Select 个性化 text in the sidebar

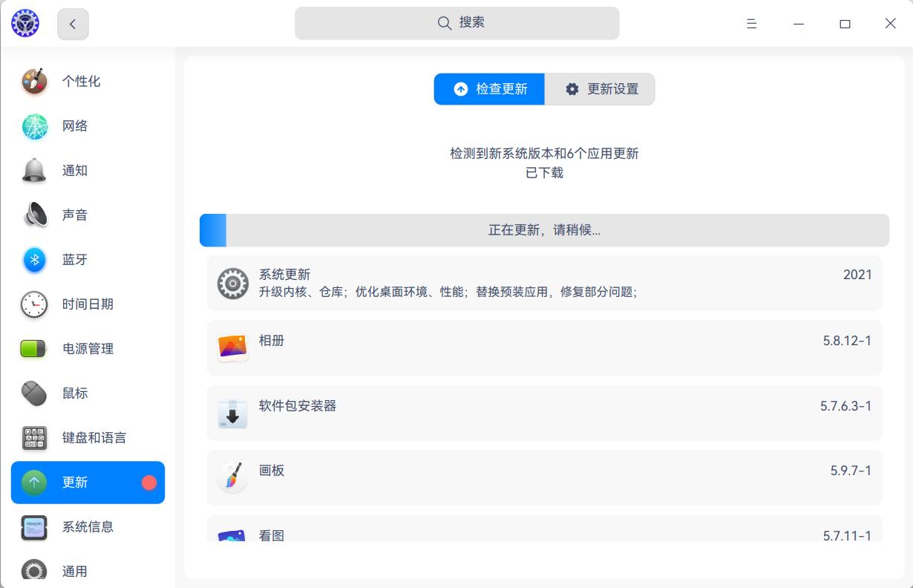tap(81, 82)
